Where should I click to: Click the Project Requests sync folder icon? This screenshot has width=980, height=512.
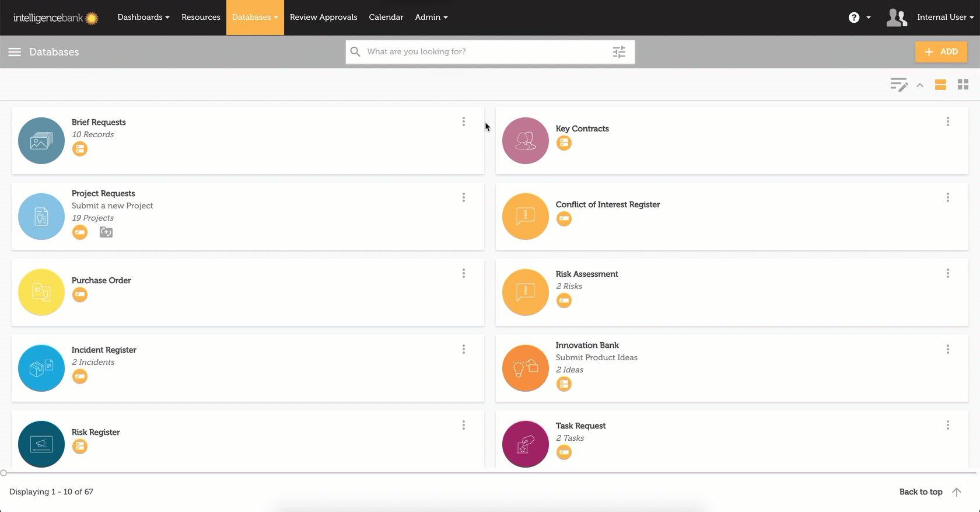pos(106,232)
